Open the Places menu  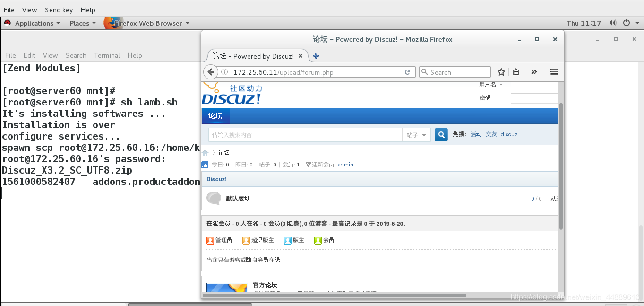coord(83,23)
